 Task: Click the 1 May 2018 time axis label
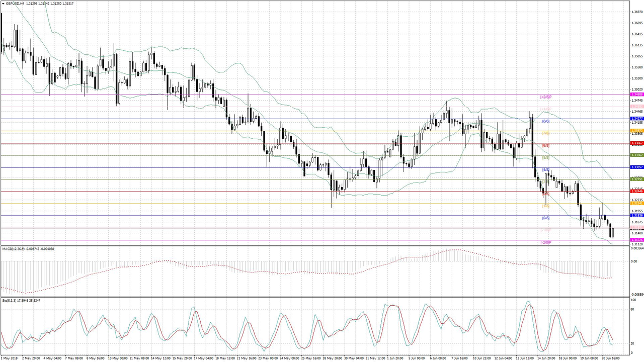9,358
